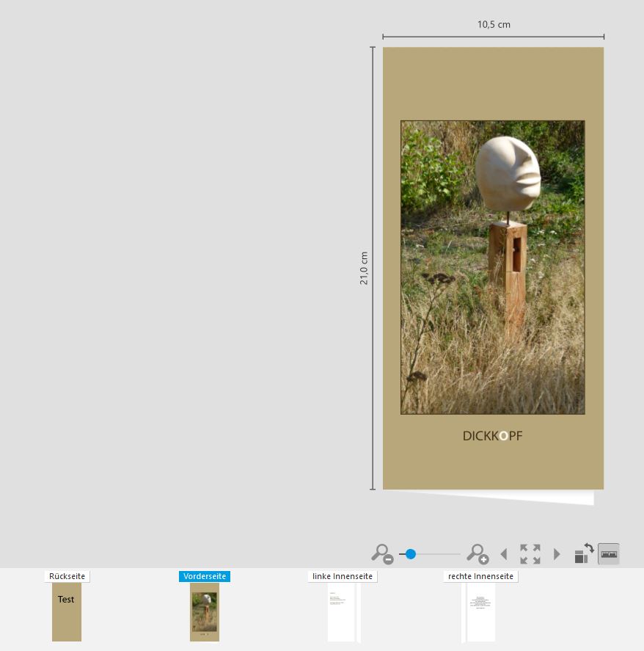Viewport: 644px width, 651px height.
Task: Click the zoom out magnifier icon
Action: point(381,553)
